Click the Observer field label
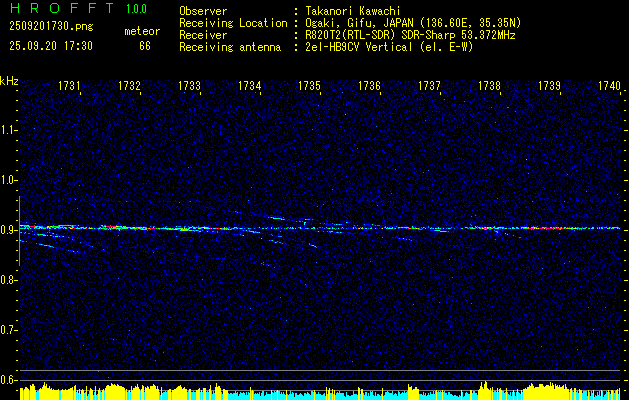 coord(203,11)
